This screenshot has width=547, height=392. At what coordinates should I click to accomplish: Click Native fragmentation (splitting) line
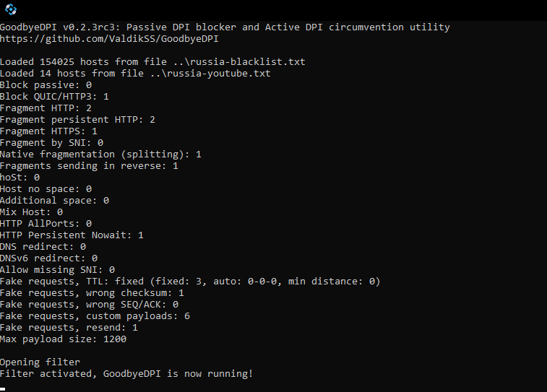tap(100, 154)
